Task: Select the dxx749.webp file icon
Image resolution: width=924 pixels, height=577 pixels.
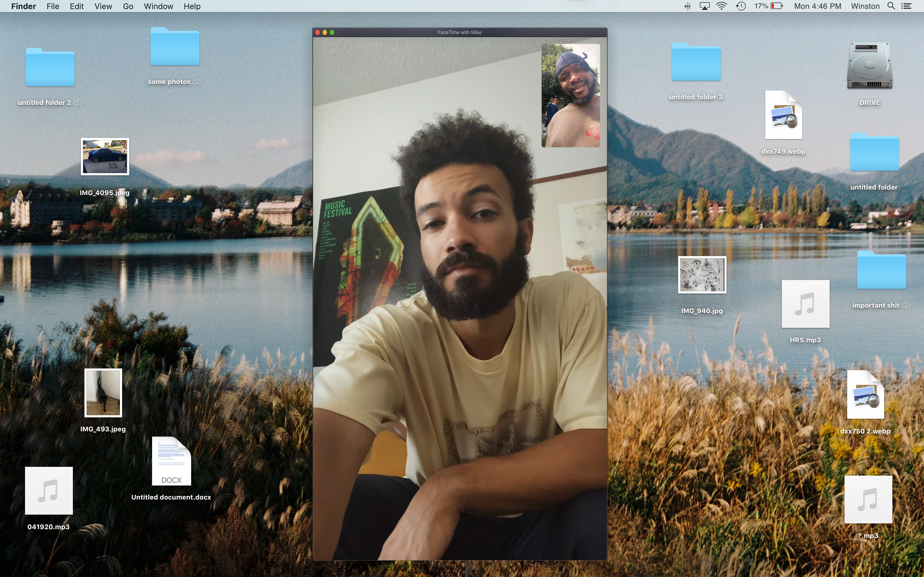Action: (783, 115)
